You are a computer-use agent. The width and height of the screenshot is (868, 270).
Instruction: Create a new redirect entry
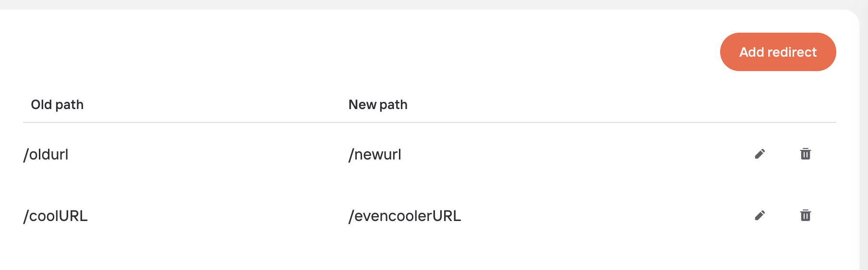click(x=778, y=52)
